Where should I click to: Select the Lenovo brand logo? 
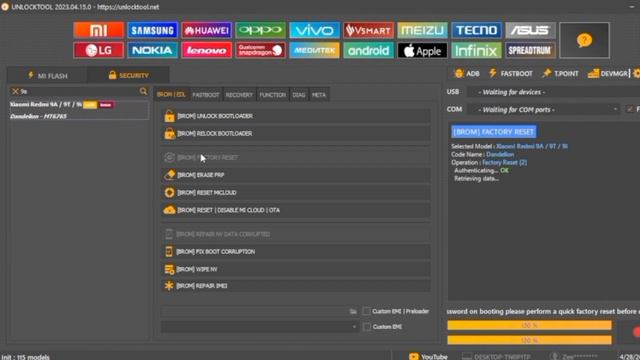(207, 50)
